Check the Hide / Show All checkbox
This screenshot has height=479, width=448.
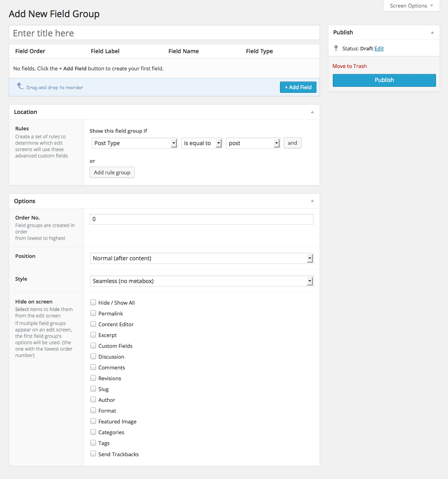pyautogui.click(x=93, y=302)
